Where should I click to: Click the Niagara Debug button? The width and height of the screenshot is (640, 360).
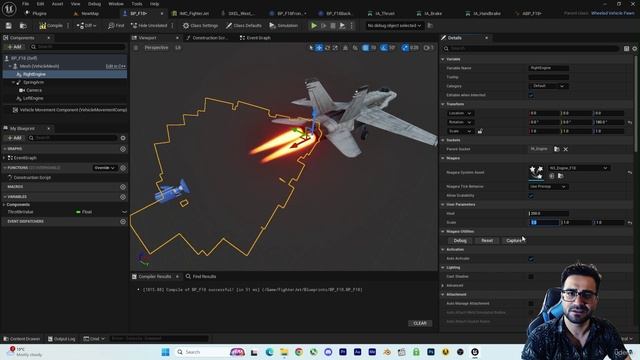pyautogui.click(x=460, y=240)
